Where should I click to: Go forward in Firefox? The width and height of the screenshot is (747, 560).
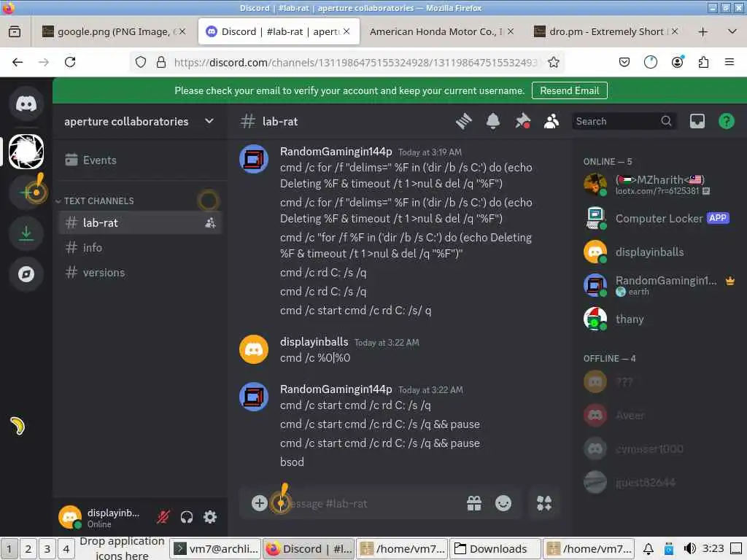[44, 62]
